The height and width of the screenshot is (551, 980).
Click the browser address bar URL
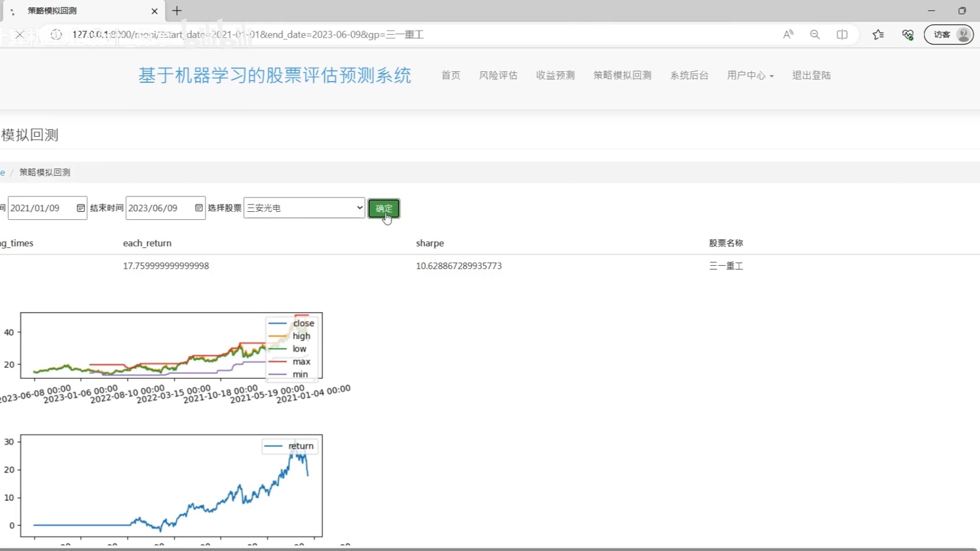(248, 35)
